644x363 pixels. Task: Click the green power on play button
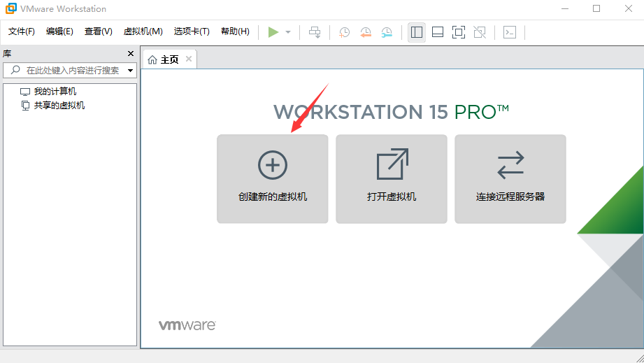point(273,32)
